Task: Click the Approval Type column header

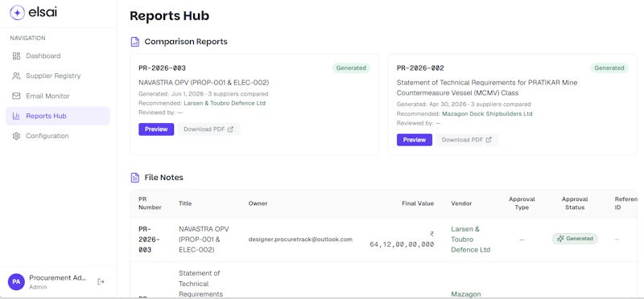Action: point(522,203)
